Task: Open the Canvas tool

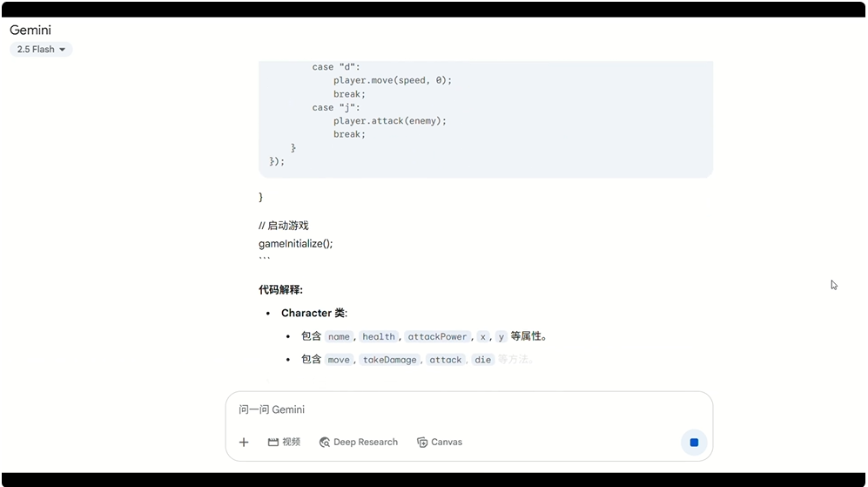Action: click(x=440, y=442)
